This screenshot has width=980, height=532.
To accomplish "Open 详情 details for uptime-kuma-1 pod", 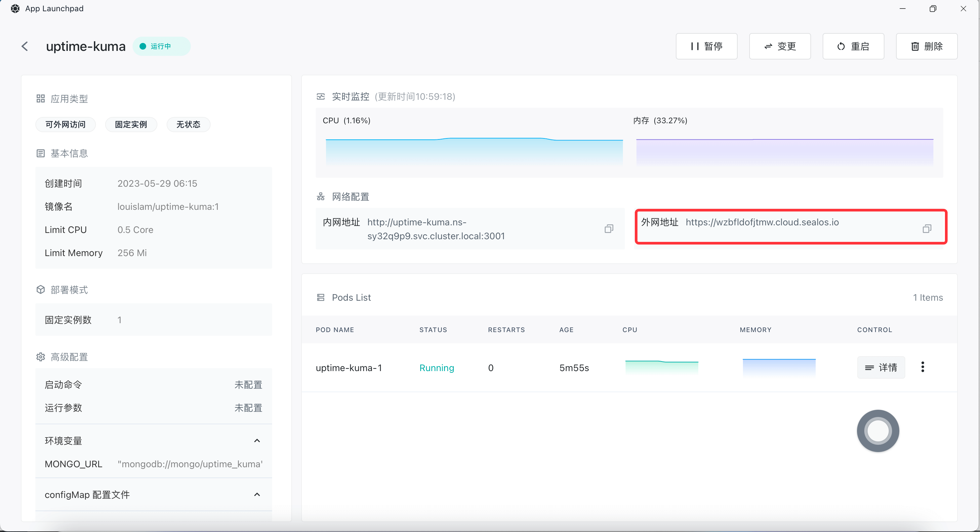I will pyautogui.click(x=881, y=367).
